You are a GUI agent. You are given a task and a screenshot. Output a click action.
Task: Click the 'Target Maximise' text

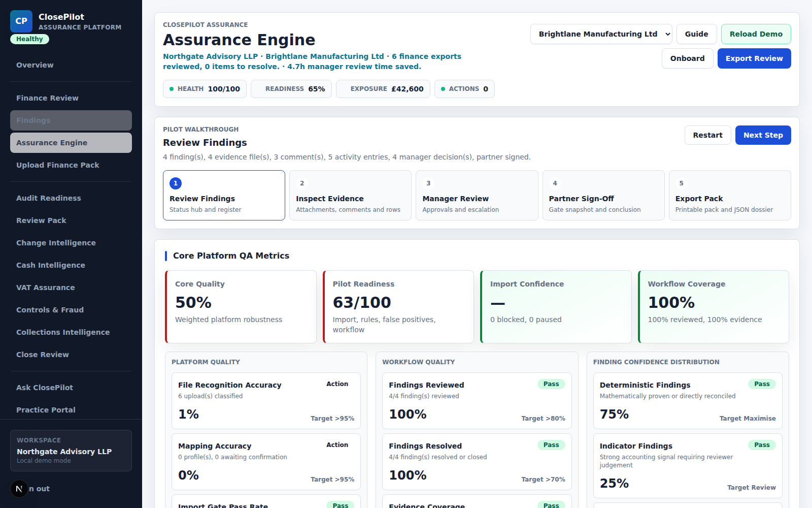click(748, 419)
